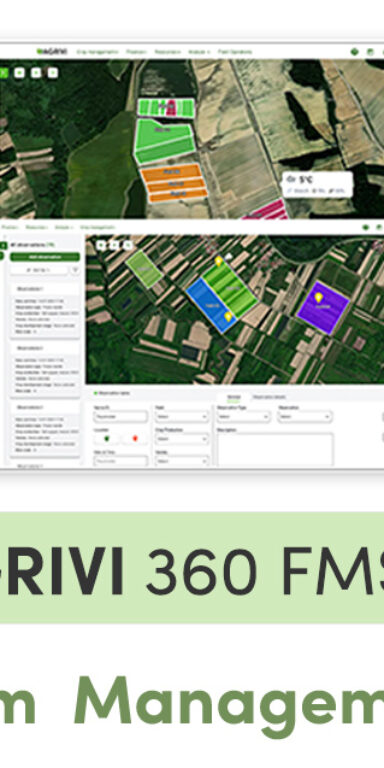The height and width of the screenshot is (768, 384).
Task: Click the weather widget showing 5°C
Action: click(x=318, y=184)
